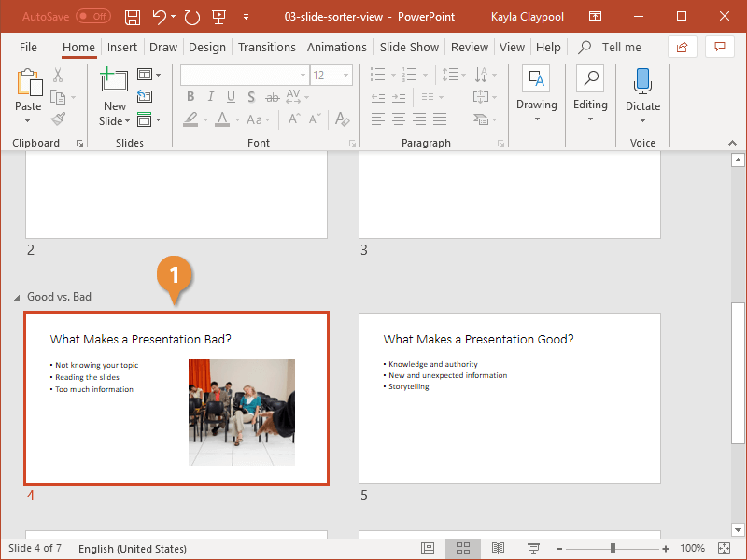The width and height of the screenshot is (747, 560).
Task: Switch to Normal view in status bar
Action: click(x=428, y=548)
